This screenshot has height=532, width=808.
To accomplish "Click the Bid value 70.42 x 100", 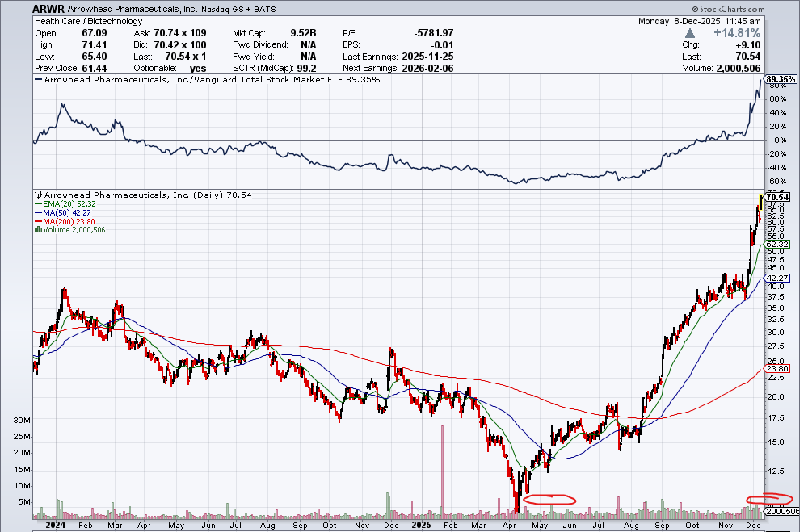I will (180, 45).
